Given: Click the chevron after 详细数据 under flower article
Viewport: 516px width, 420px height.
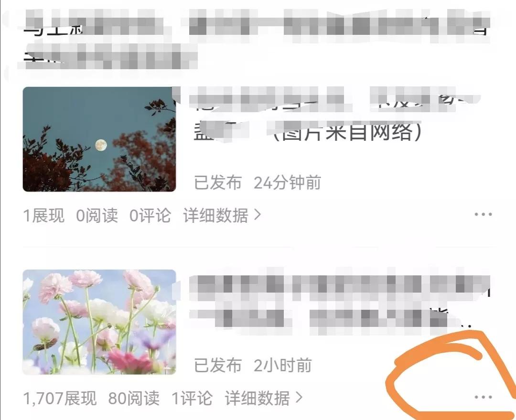Looking at the screenshot, I should (x=299, y=398).
